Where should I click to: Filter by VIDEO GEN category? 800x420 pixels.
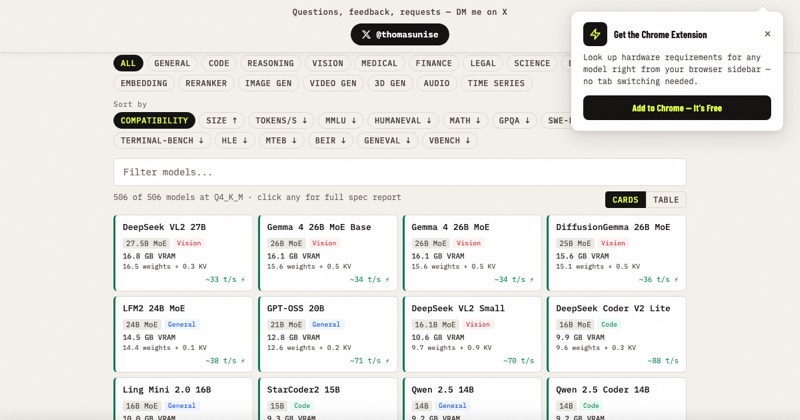333,83
